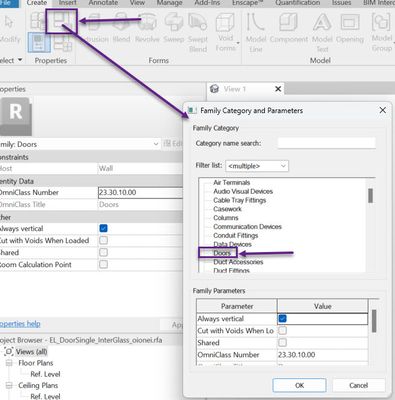Open the Model Group tool
The width and height of the screenshot is (395, 400).
coord(382,32)
